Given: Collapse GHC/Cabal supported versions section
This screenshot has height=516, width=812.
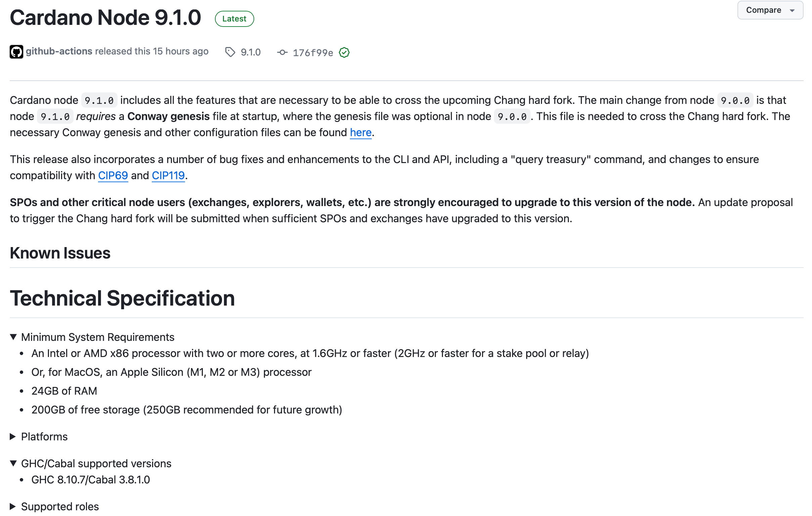Looking at the screenshot, I should click(x=13, y=463).
